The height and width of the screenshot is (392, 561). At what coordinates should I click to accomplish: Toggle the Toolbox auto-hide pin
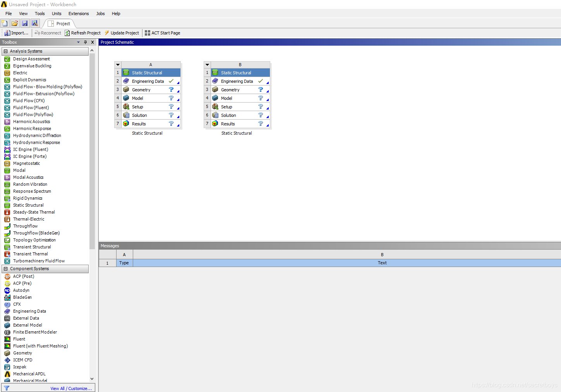pos(86,42)
